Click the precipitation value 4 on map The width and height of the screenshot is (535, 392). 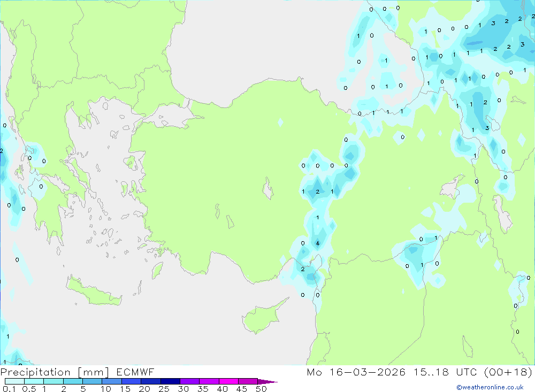[x=318, y=243]
